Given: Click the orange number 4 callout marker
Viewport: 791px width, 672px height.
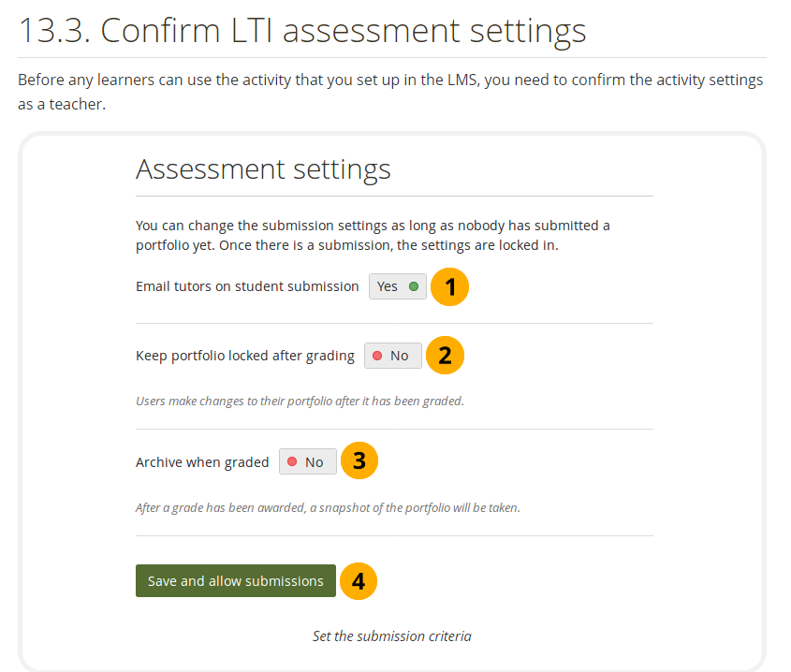Looking at the screenshot, I should [x=359, y=581].
